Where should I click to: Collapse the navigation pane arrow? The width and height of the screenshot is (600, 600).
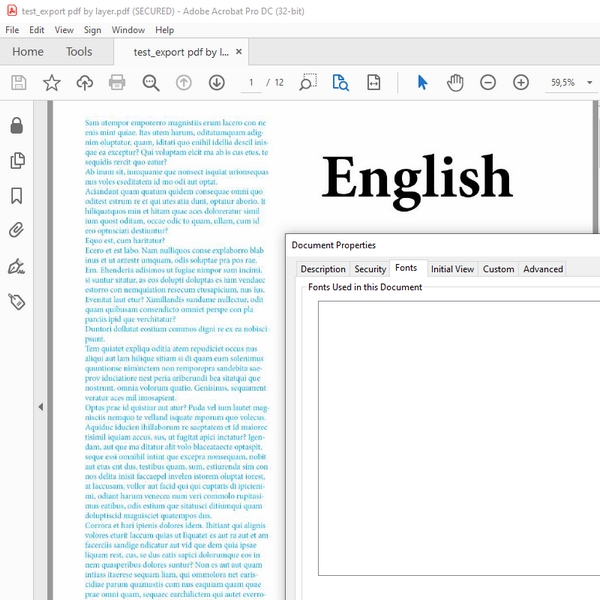(x=41, y=407)
